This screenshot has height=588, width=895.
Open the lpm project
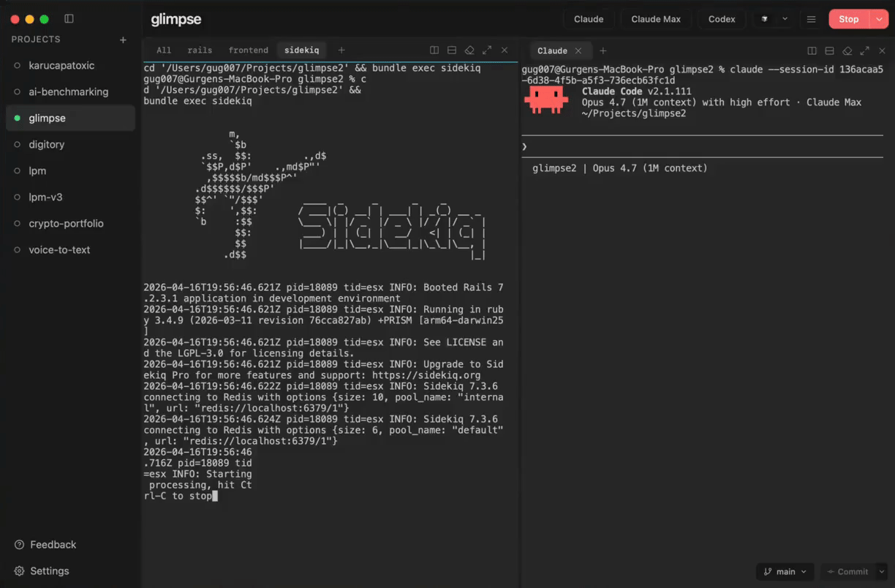click(x=70, y=170)
